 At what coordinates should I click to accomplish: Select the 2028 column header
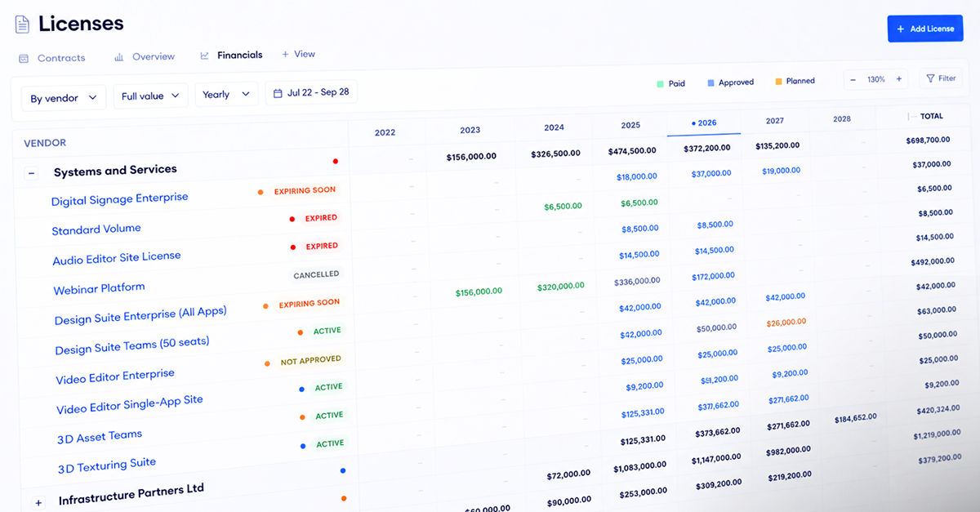[x=842, y=118]
